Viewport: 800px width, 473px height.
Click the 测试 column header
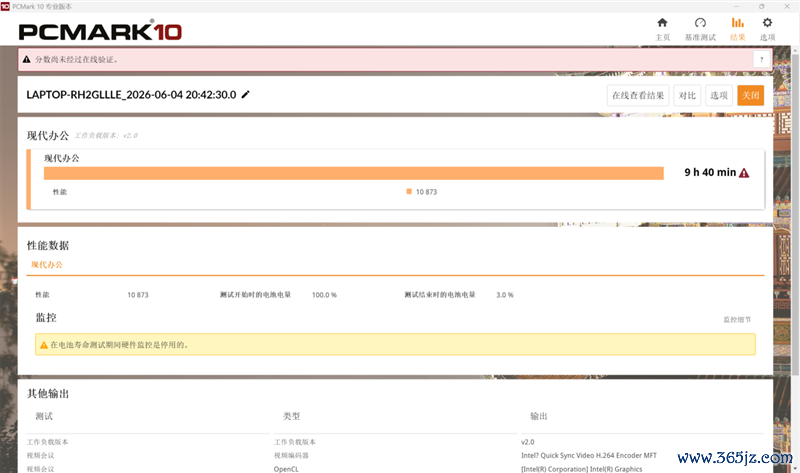pos(44,416)
